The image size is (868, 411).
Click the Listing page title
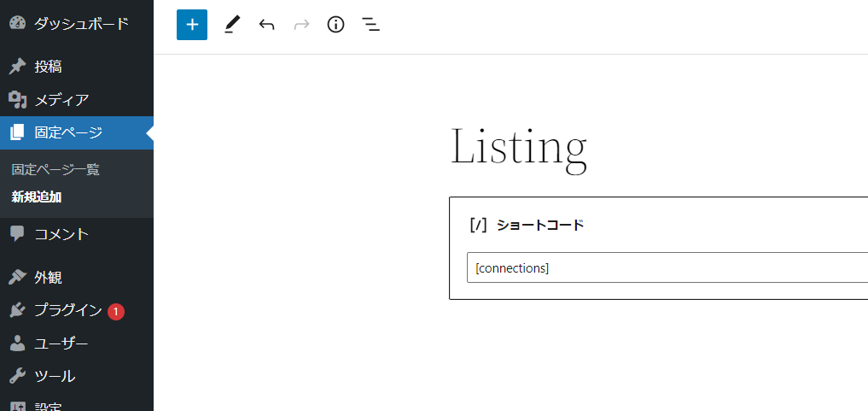point(519,145)
